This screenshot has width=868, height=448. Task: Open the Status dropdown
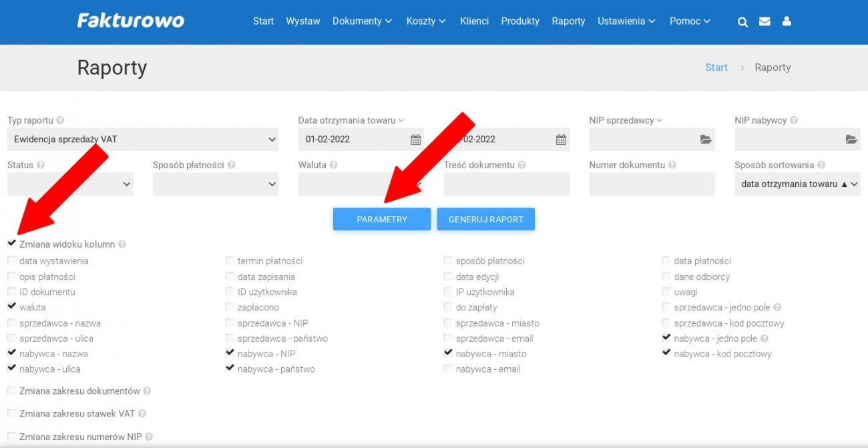click(70, 184)
